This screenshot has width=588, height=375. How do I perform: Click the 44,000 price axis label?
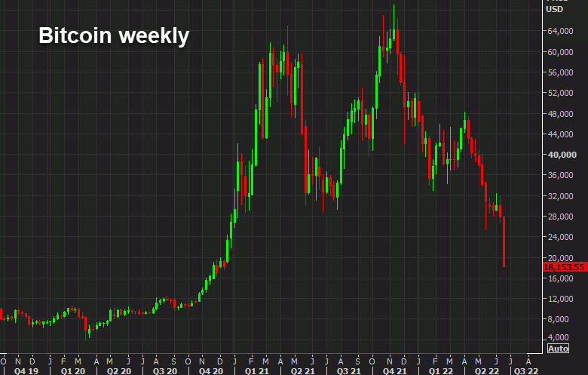[x=560, y=134]
